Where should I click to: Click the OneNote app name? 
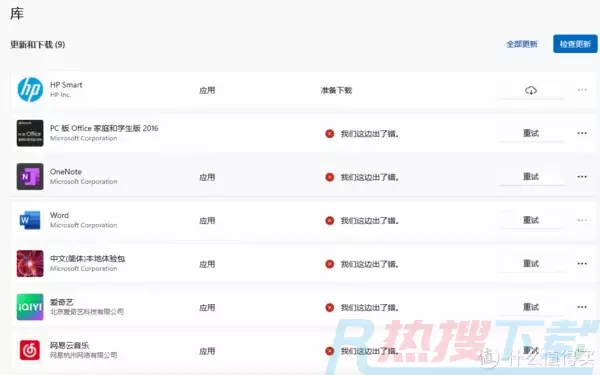[x=66, y=172]
